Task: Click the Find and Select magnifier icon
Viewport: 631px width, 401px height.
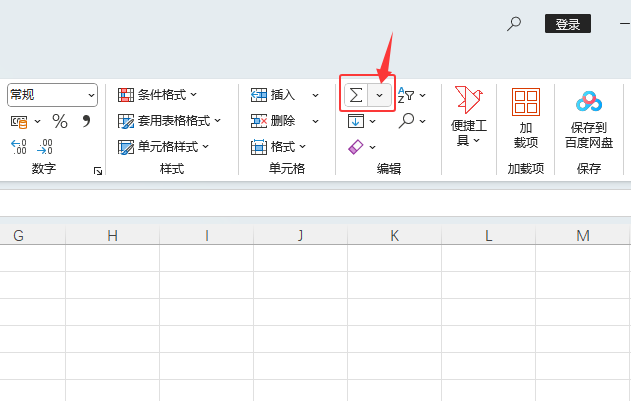Action: [x=406, y=121]
